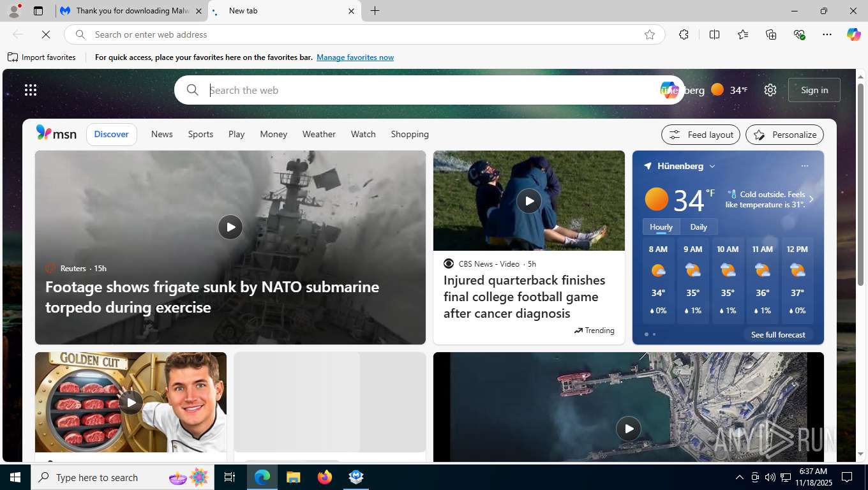Advance weather alert with right chevron
The image size is (868, 490).
(811, 199)
